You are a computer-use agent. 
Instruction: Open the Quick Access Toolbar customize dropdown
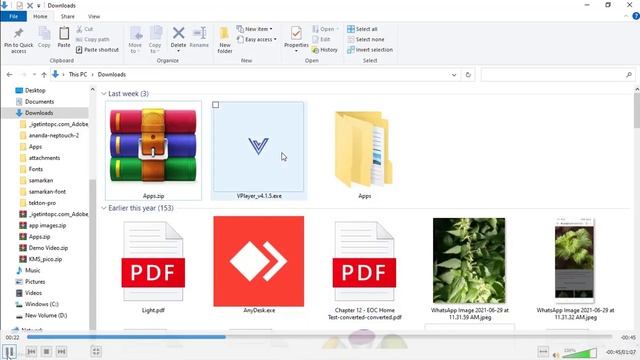point(39,6)
